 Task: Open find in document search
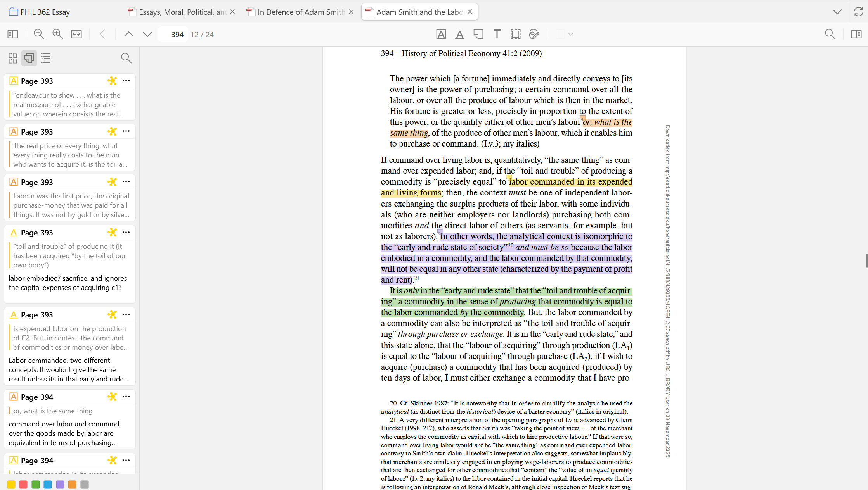coord(830,34)
